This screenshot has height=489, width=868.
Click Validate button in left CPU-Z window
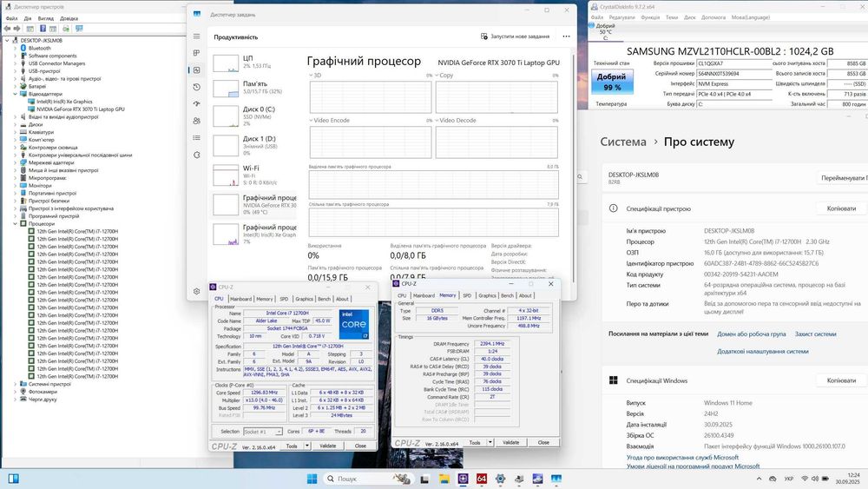(x=328, y=446)
